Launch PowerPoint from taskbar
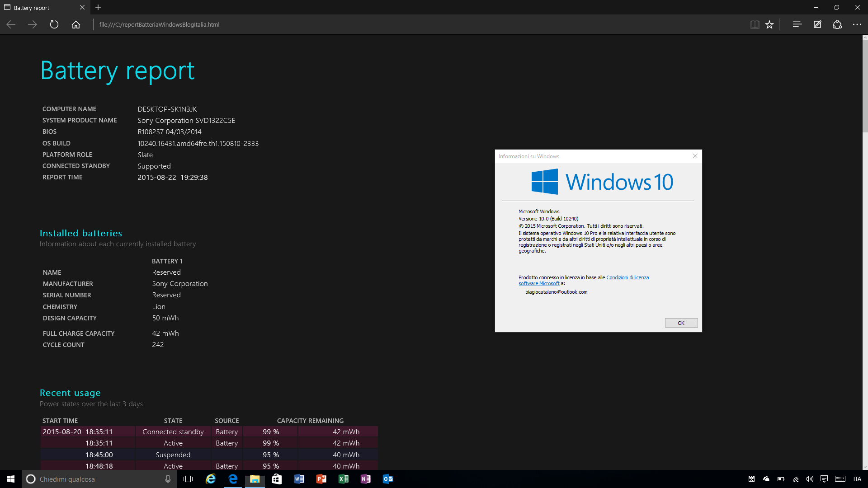Image resolution: width=868 pixels, height=488 pixels. click(321, 479)
